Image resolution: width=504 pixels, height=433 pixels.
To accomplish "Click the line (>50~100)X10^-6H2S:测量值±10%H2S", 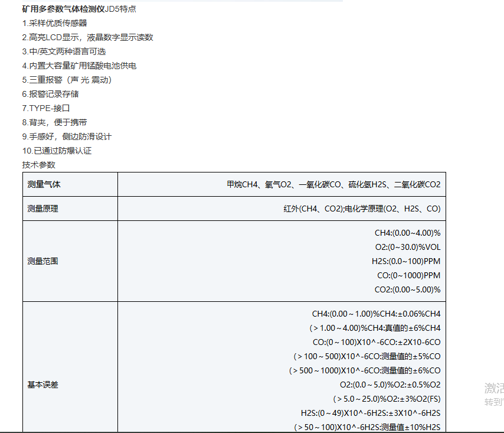I will click(367, 427).
